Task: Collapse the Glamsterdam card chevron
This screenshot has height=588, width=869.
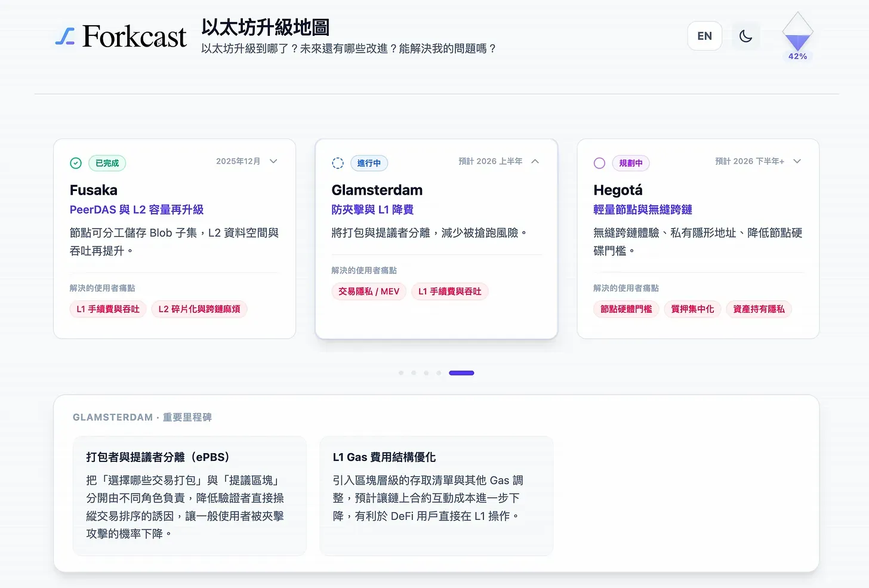Action: [x=535, y=161]
